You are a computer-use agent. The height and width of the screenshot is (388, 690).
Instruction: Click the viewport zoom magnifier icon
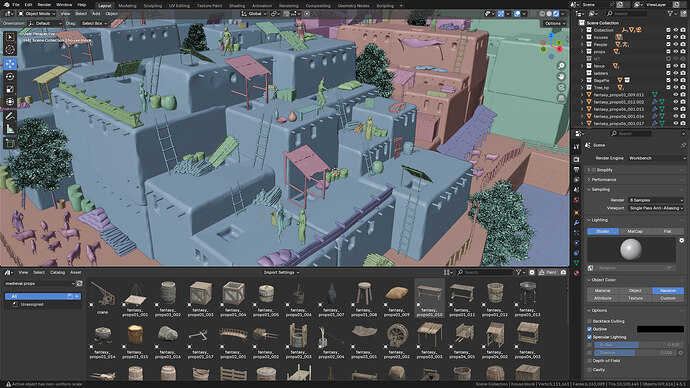(561, 66)
